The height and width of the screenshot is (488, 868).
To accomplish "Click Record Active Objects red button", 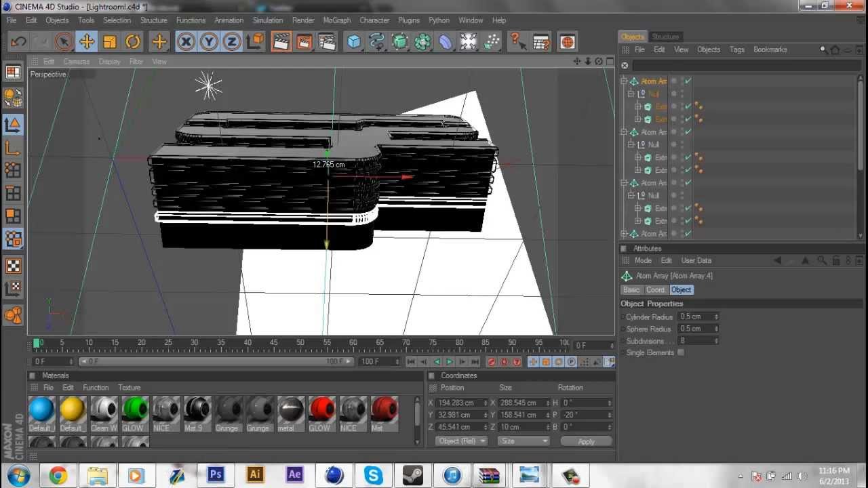I will tap(492, 362).
